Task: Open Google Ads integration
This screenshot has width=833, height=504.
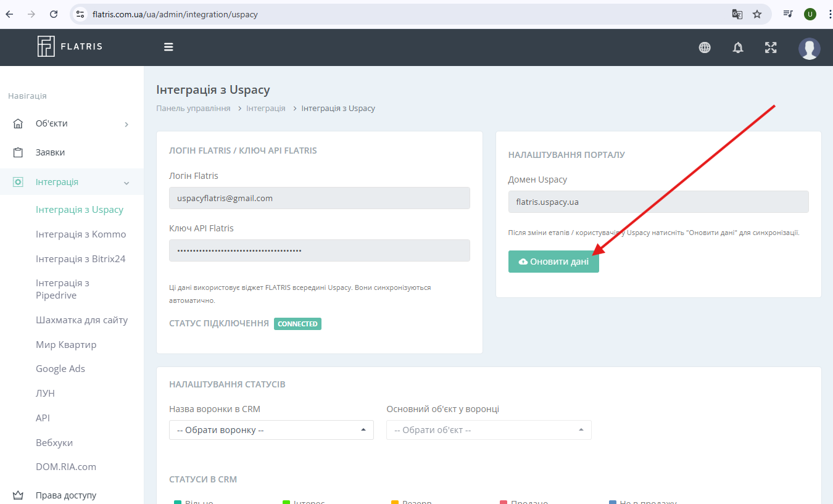Action: [x=60, y=369]
